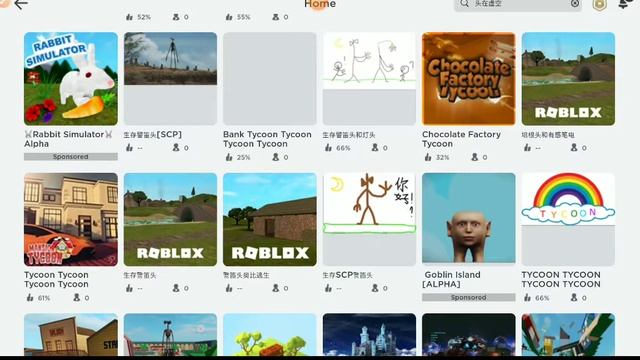Image resolution: width=640 pixels, height=360 pixels.
Task: Select the Rabbit Simulator Alpha title
Action: (x=68, y=139)
